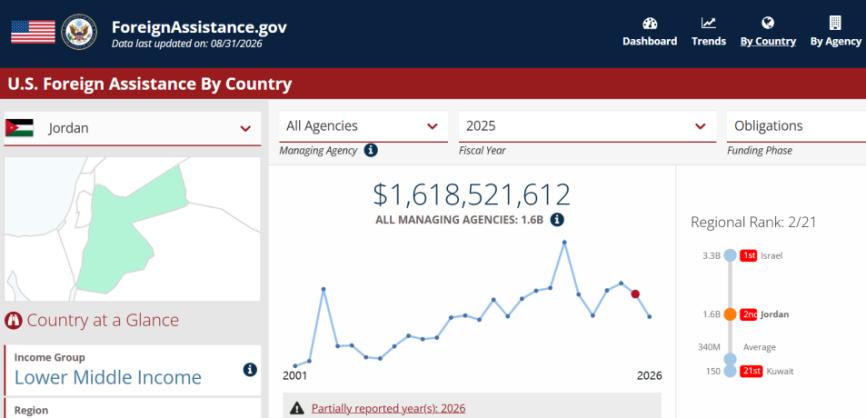Viewport: 866px width, 418px height.
Task: Open Partially reported year(s): 2026 link
Action: [x=388, y=409]
